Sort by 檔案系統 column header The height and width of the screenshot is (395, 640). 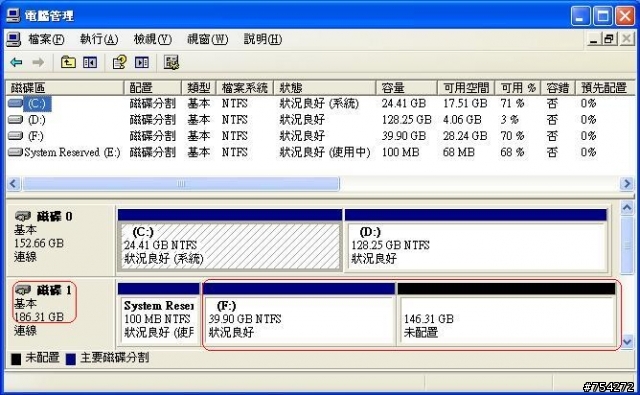point(245,88)
